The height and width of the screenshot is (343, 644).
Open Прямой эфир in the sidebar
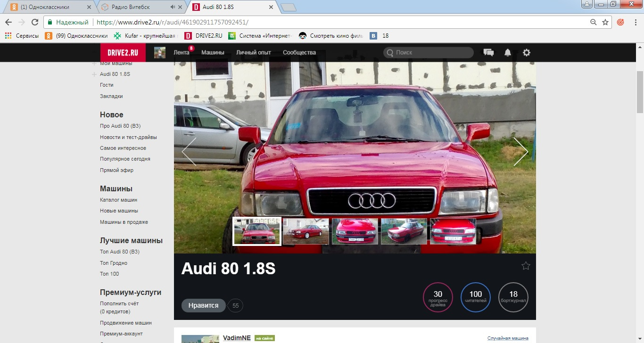[116, 170]
